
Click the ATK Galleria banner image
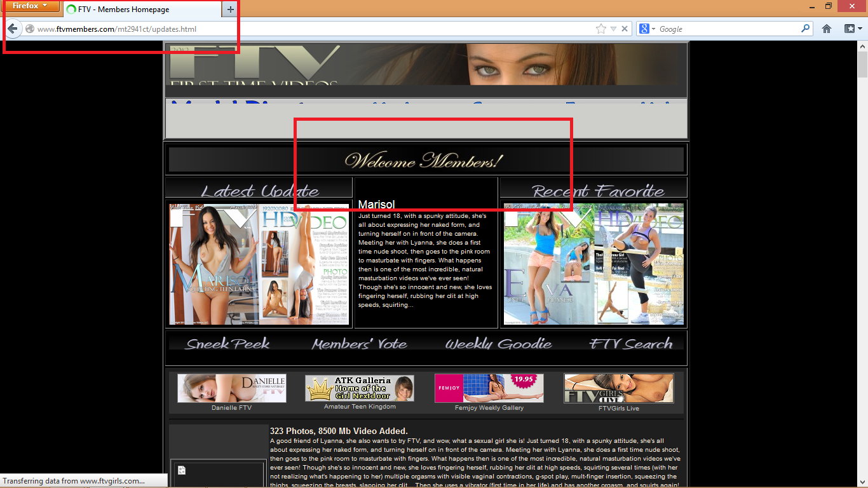point(360,388)
